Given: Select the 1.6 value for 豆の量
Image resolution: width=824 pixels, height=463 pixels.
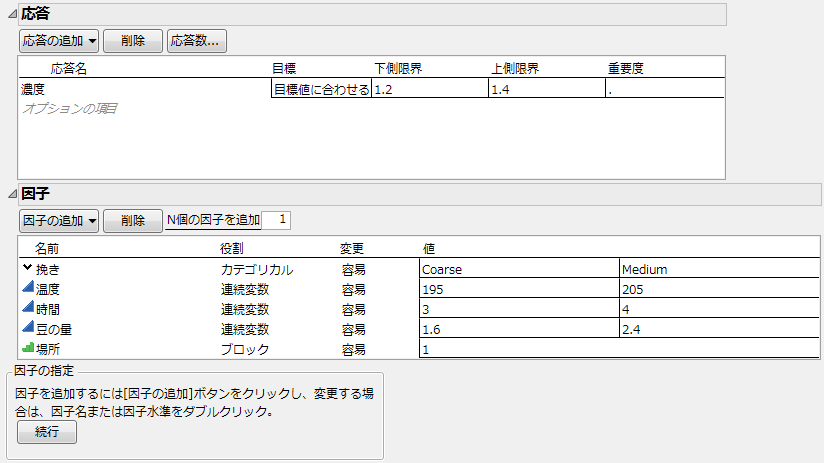Looking at the screenshot, I should [x=519, y=329].
